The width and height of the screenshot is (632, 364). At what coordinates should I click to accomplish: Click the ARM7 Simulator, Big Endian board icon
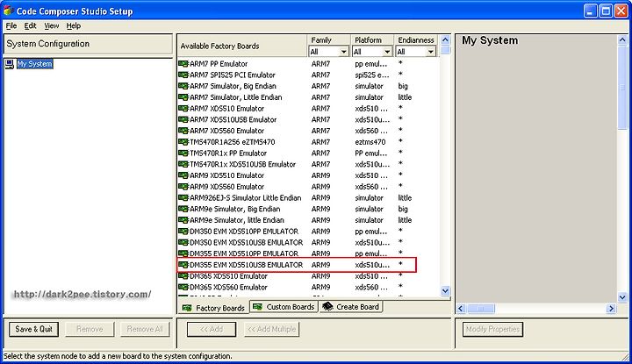pyautogui.click(x=183, y=86)
